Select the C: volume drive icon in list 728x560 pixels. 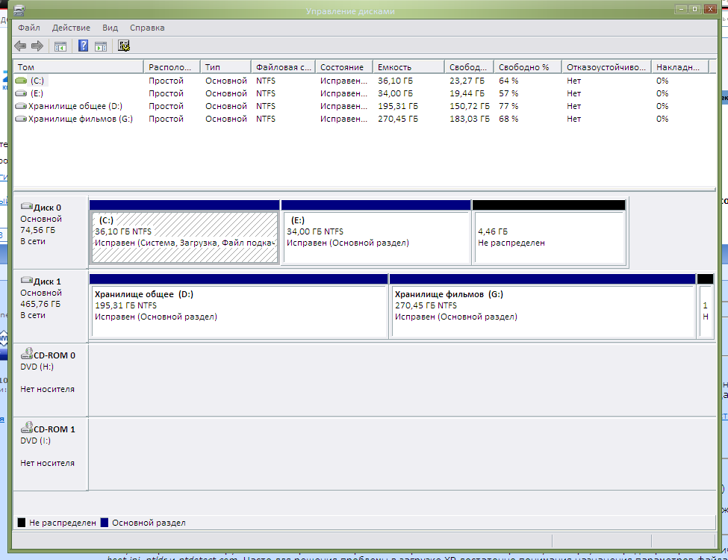point(21,81)
